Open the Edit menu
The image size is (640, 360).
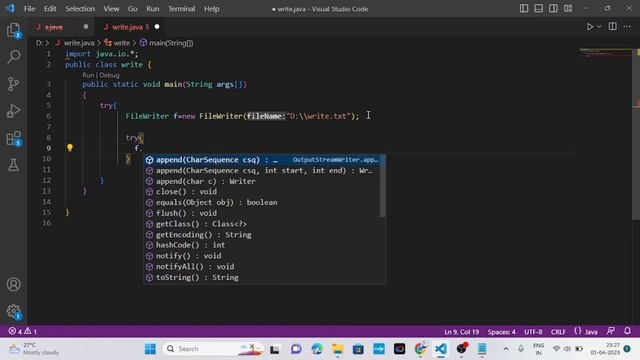tap(50, 9)
